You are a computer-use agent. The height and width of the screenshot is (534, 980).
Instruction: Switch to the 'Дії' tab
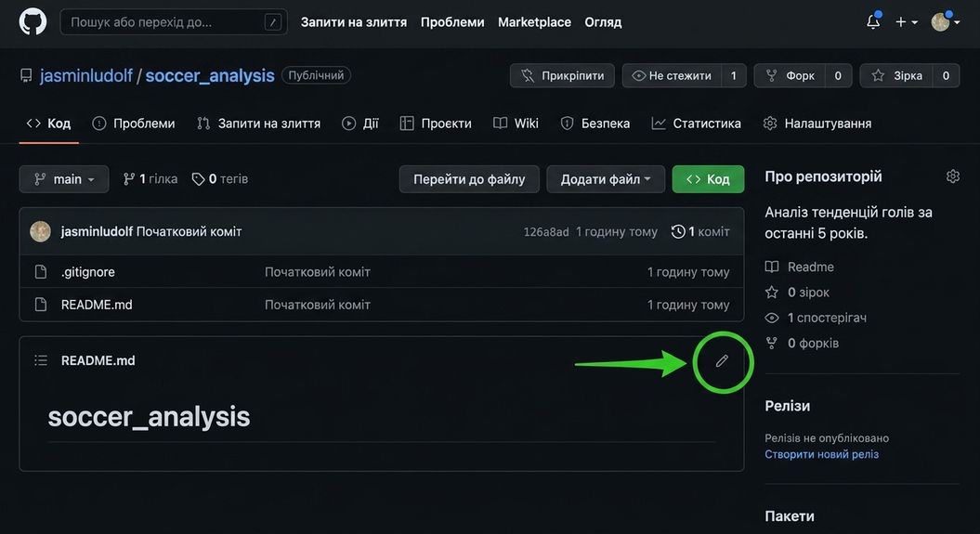pyautogui.click(x=360, y=124)
